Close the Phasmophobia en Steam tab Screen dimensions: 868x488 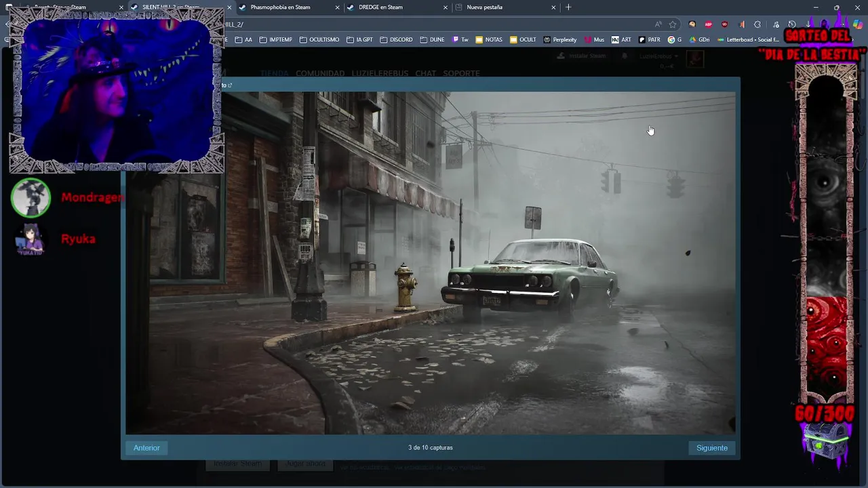point(337,7)
